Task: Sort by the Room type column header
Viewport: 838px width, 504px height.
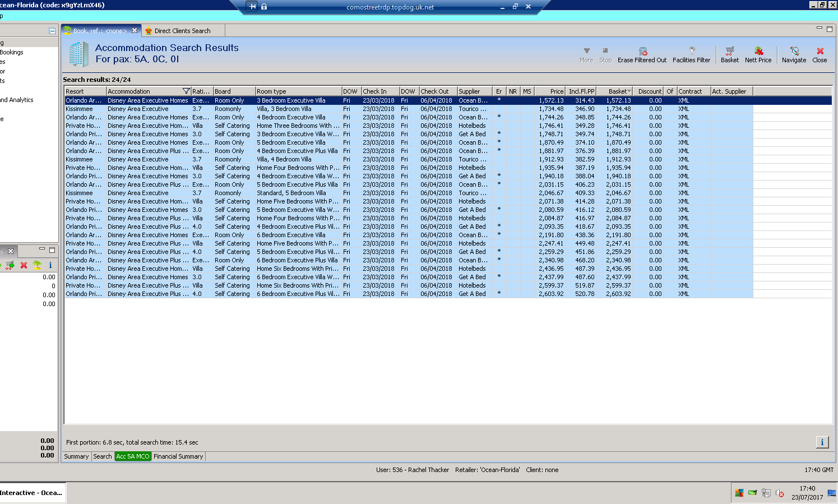Action: pyautogui.click(x=299, y=91)
